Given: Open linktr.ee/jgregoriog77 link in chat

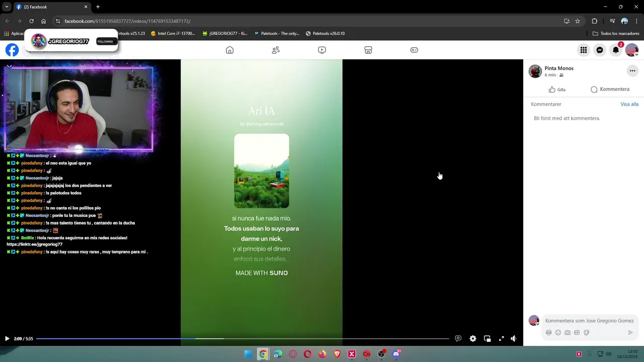Looking at the screenshot, I should [35, 244].
